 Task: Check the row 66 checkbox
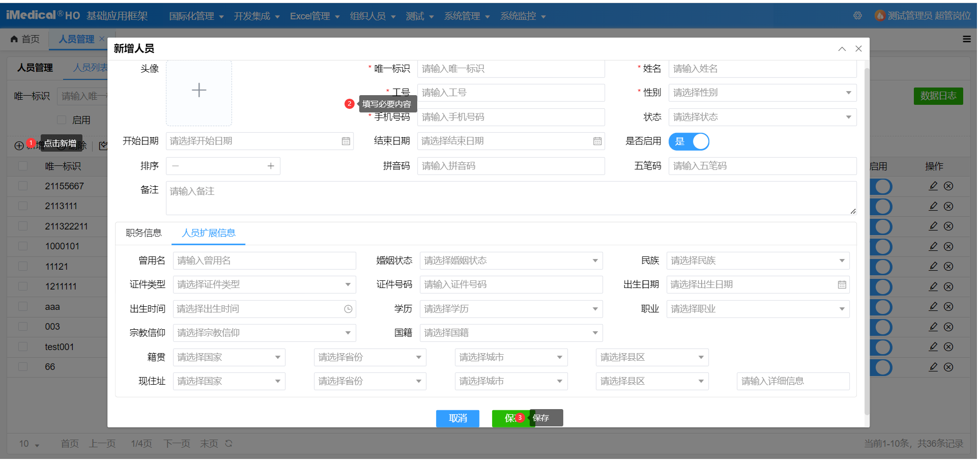(x=23, y=367)
